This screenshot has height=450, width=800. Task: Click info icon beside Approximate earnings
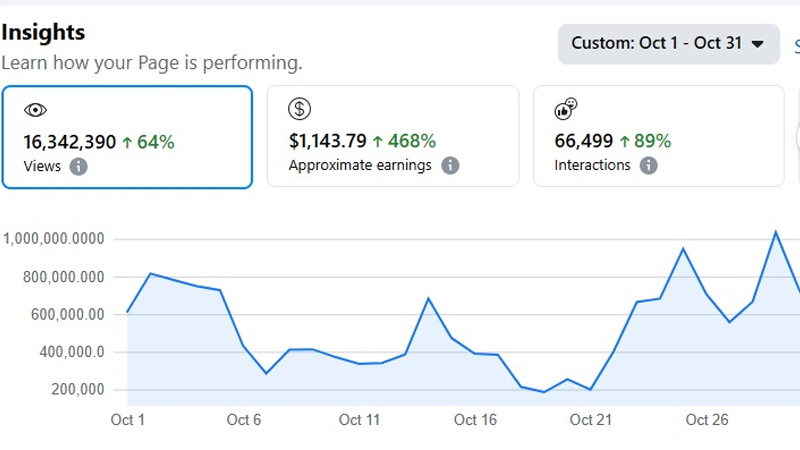450,165
